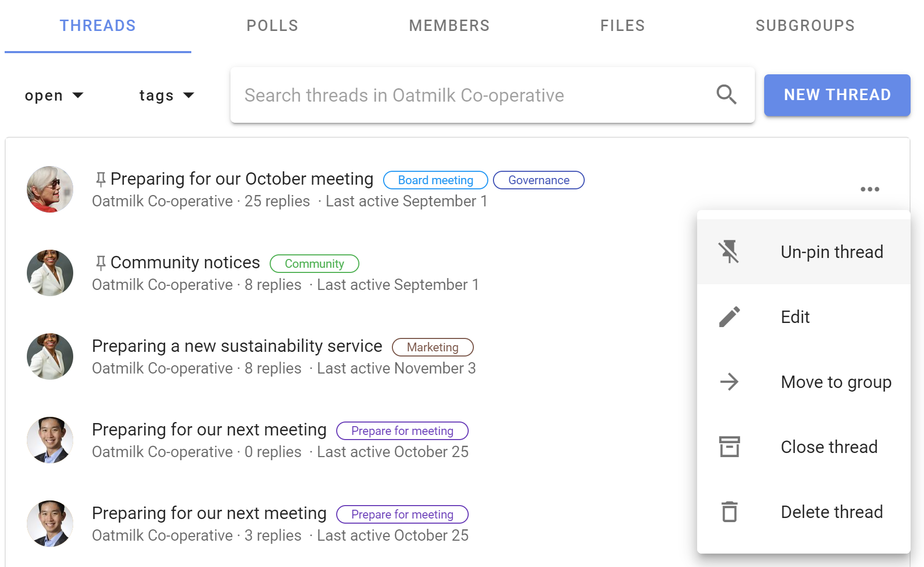Click the trash Delete thread icon
The width and height of the screenshot is (924, 567).
point(729,512)
